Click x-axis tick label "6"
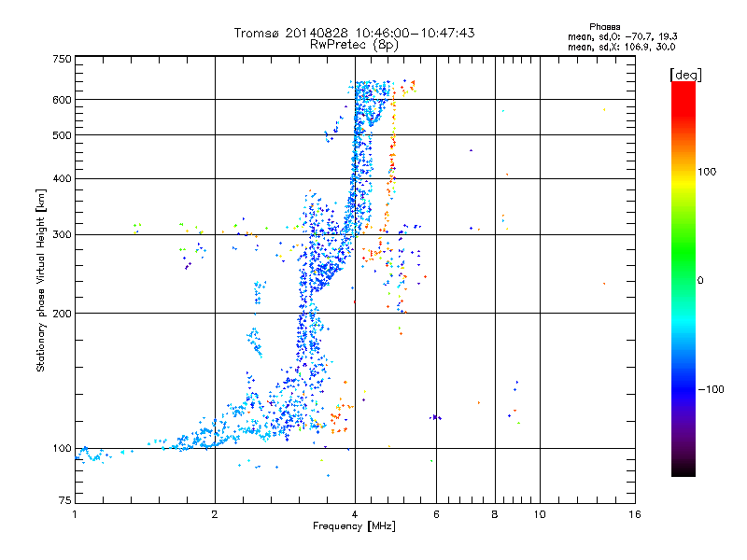747x560 pixels. pos(436,514)
